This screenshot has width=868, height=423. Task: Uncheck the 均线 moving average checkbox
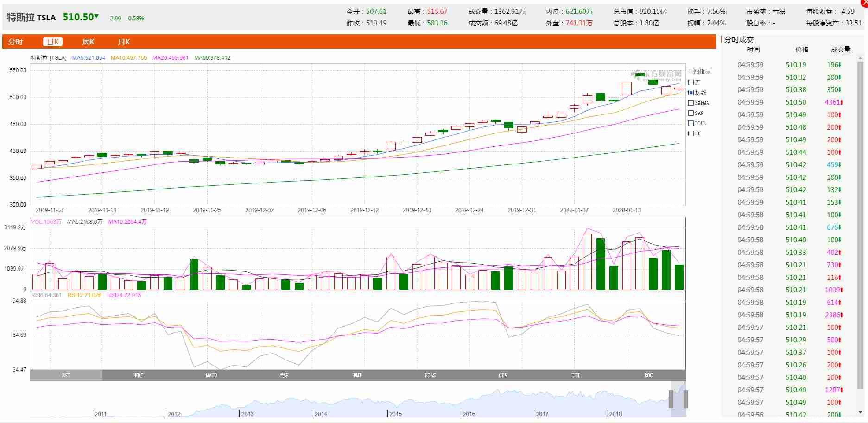[691, 93]
